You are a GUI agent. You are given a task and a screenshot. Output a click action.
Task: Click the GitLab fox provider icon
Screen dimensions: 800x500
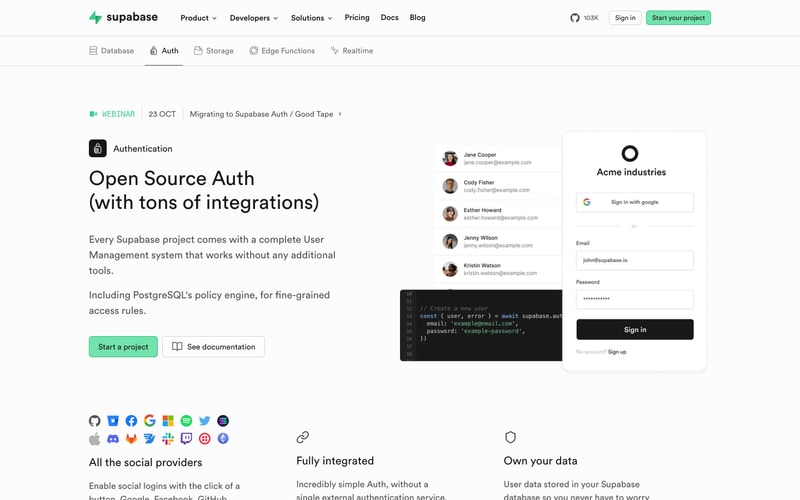(131, 439)
